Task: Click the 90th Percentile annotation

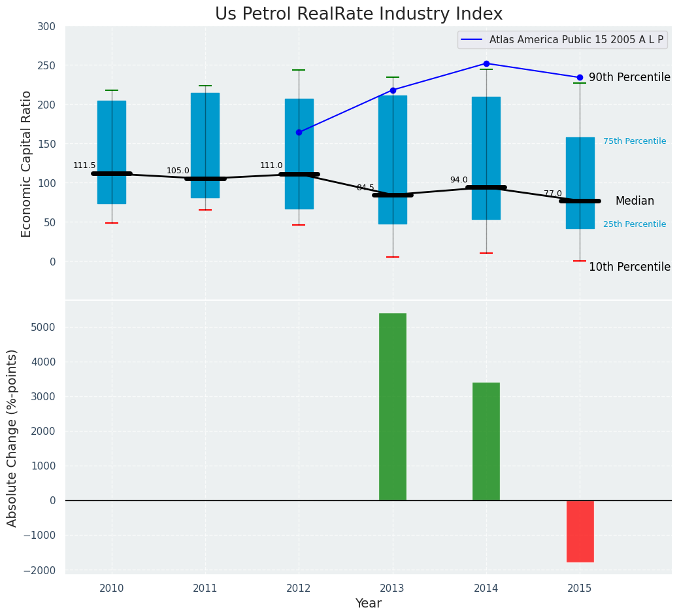Action: [629, 77]
